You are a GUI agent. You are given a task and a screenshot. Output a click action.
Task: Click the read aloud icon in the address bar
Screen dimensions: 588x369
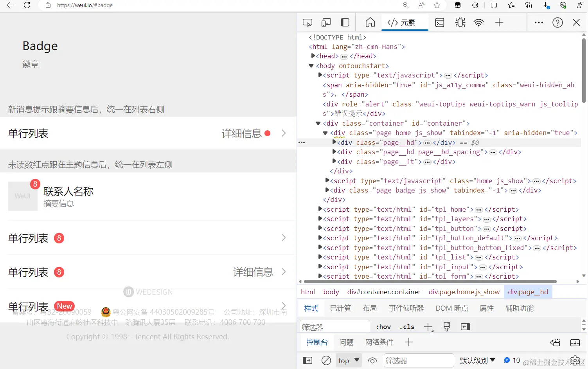coord(421,5)
